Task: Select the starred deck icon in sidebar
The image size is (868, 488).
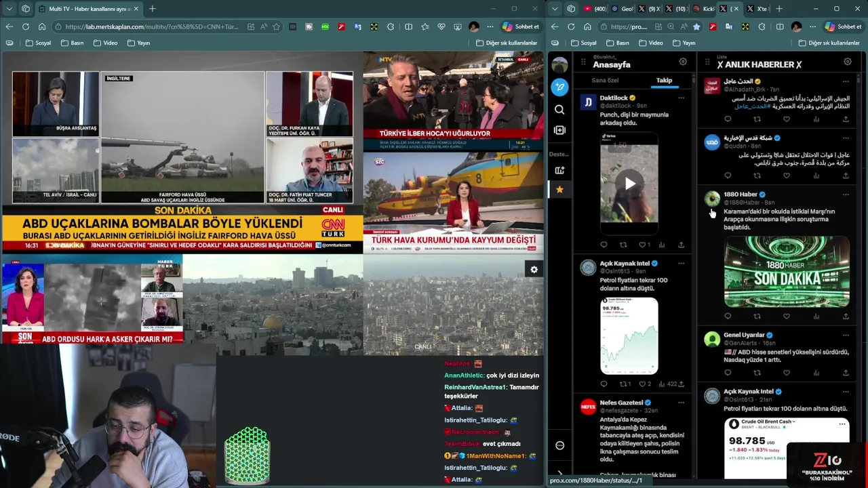Action: click(559, 190)
